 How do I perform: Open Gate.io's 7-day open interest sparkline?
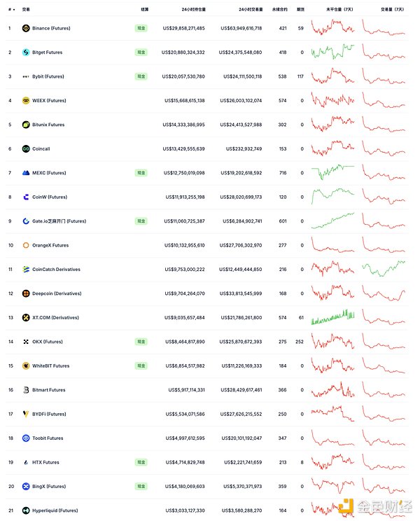click(x=333, y=221)
